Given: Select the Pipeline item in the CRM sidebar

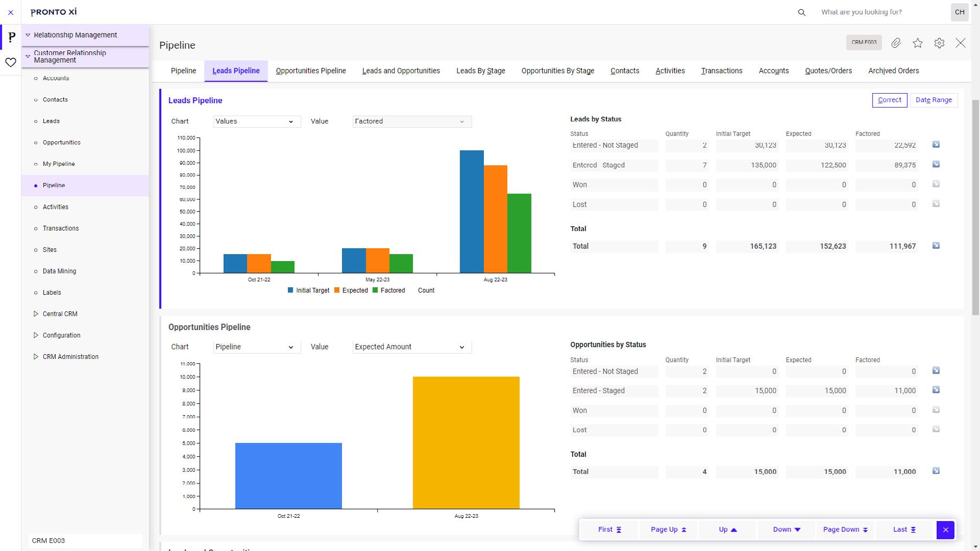Looking at the screenshot, I should [54, 185].
